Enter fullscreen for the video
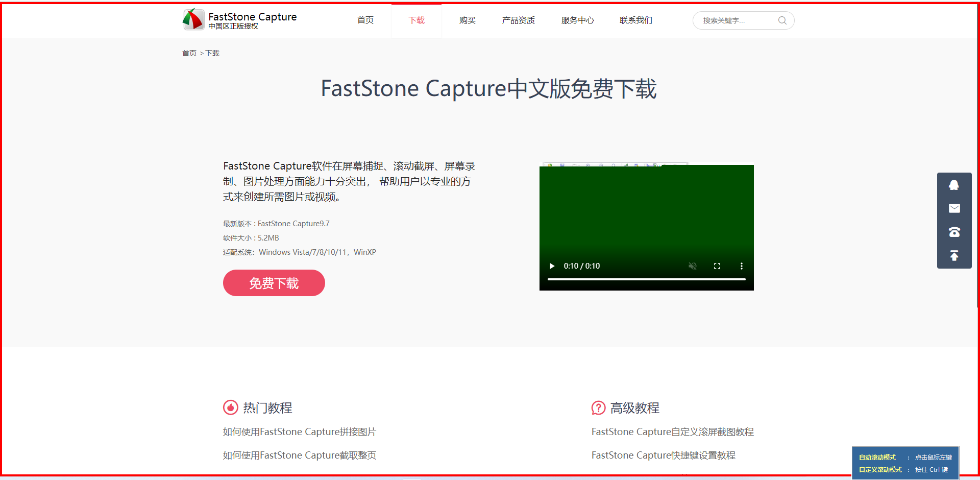980x480 pixels. click(717, 266)
